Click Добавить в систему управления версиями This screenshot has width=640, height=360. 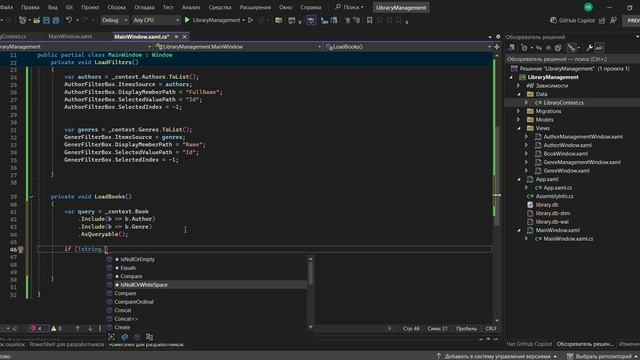click(x=497, y=356)
